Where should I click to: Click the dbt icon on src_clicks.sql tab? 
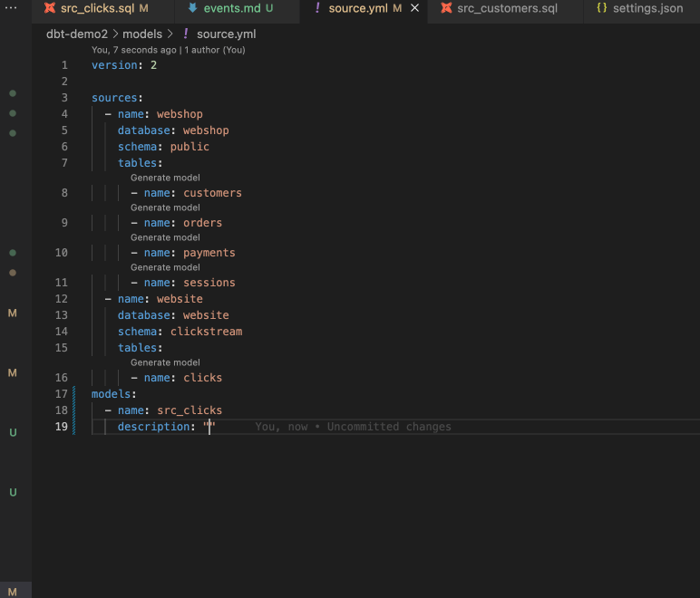coord(50,8)
